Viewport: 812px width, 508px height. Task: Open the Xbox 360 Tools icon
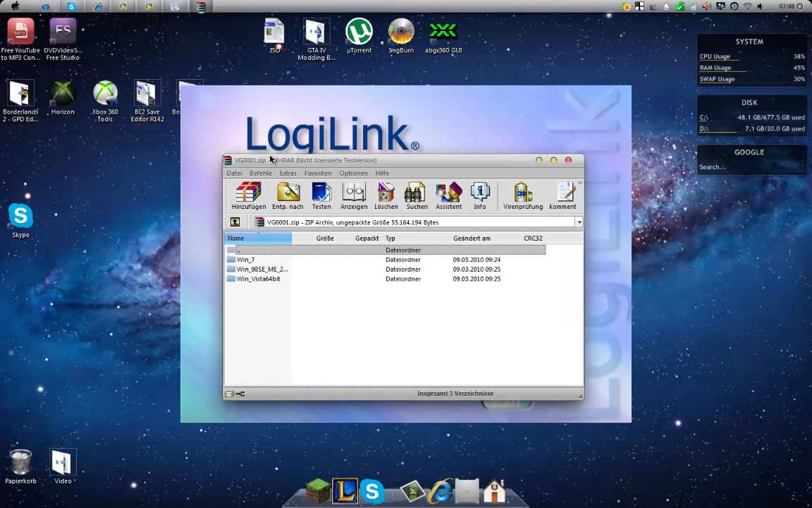[105, 101]
